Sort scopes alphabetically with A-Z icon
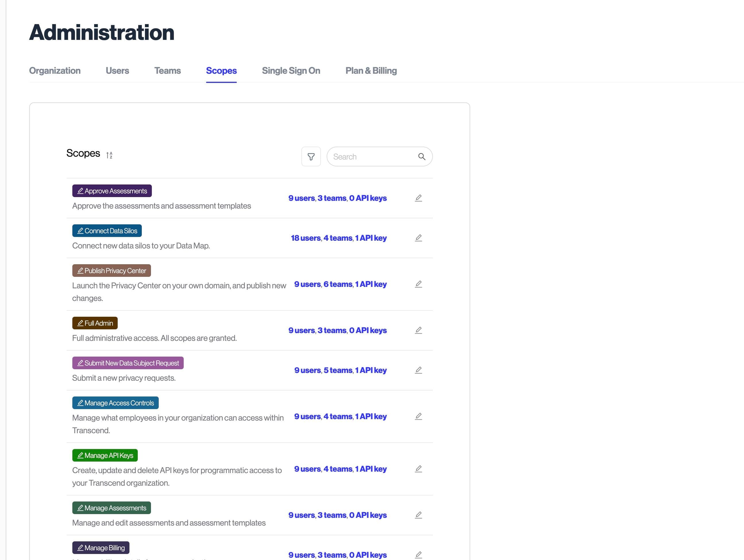Image resolution: width=744 pixels, height=560 pixels. point(109,155)
